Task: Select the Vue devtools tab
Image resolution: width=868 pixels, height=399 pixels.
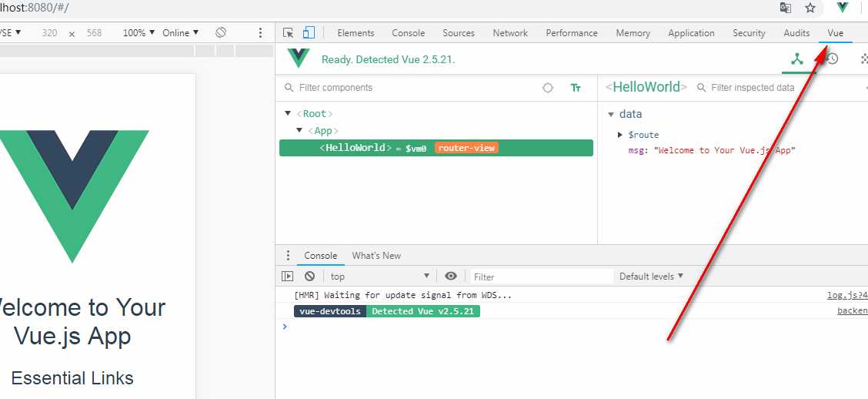Action: coord(836,32)
